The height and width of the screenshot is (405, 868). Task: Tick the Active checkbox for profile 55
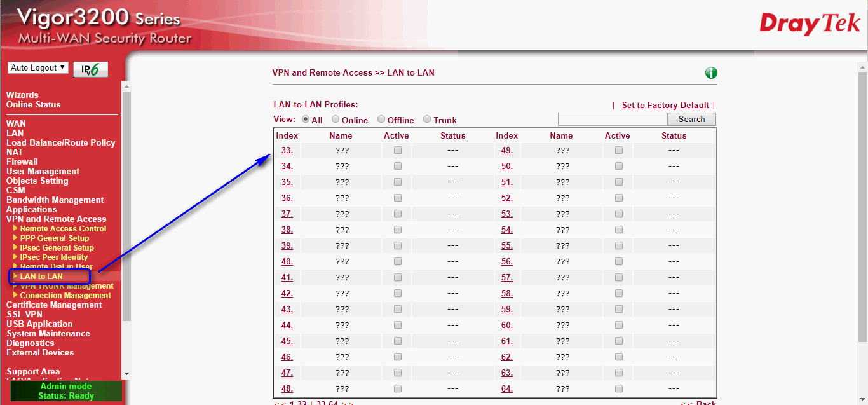[619, 246]
